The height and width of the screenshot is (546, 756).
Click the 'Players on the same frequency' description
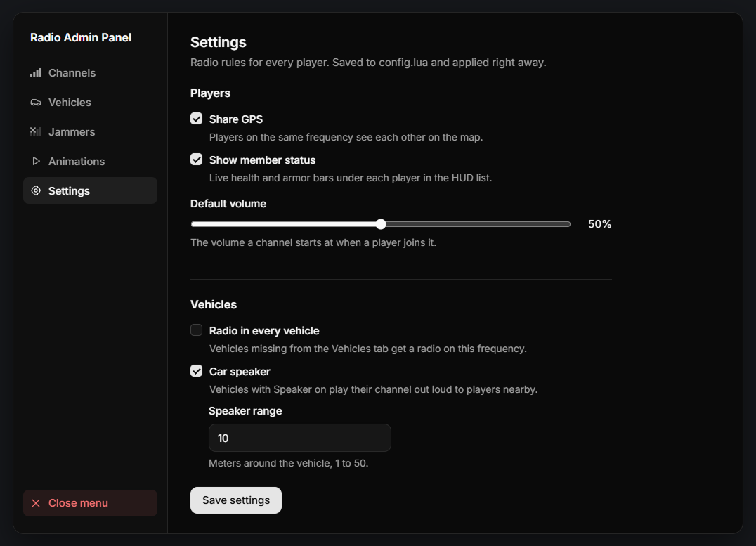(x=346, y=137)
